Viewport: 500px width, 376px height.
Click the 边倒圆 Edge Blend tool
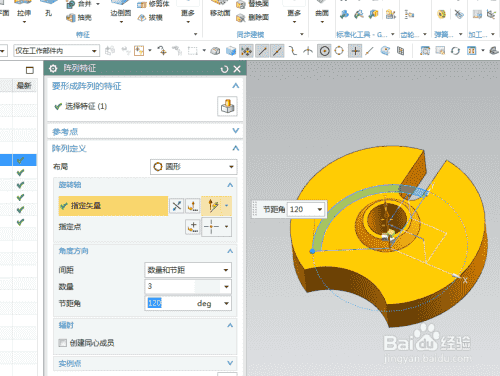[x=121, y=13]
